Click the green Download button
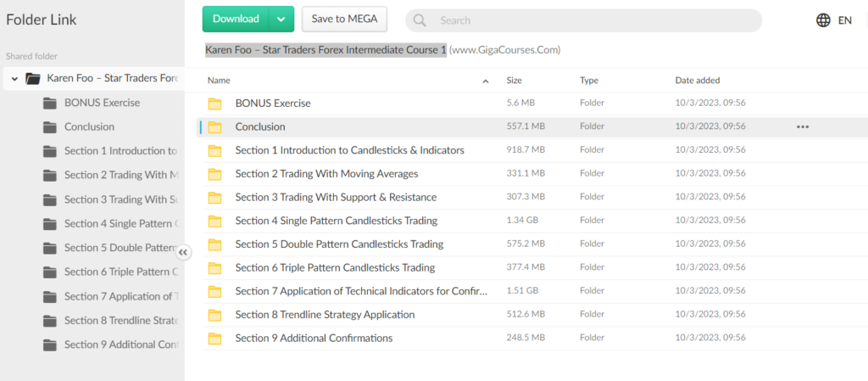This screenshot has height=381, width=868. coord(236,19)
